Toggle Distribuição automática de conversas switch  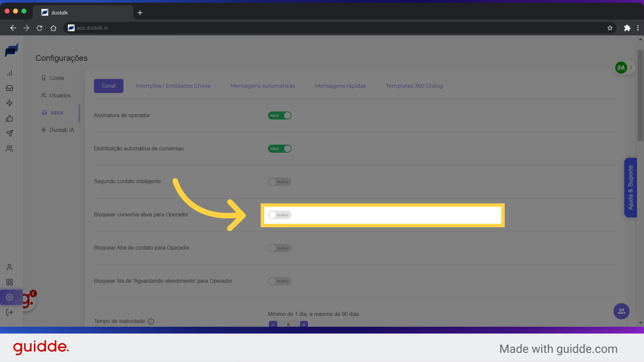[x=279, y=149]
